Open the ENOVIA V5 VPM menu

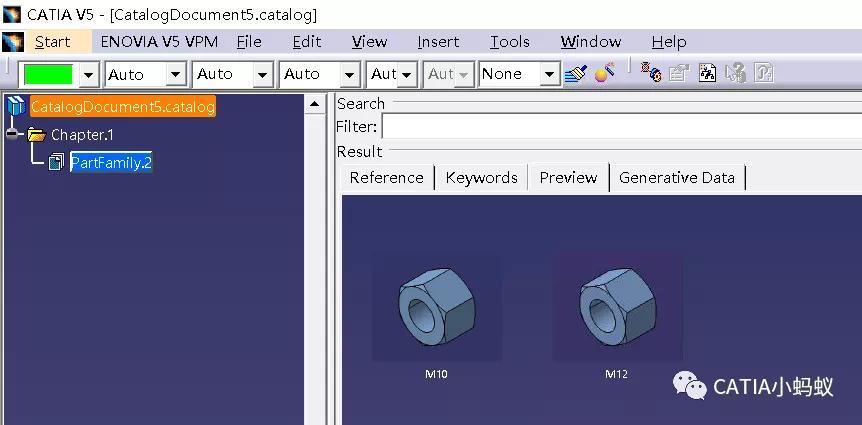point(159,42)
